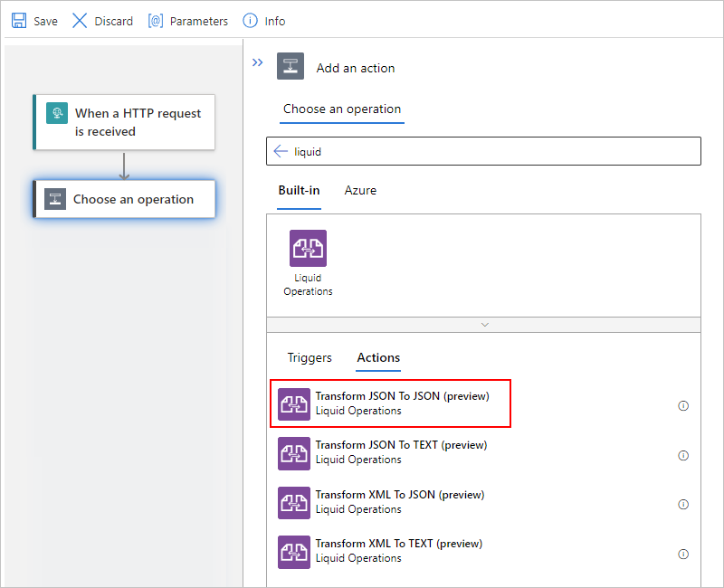Viewport: 724px width, 588px height.
Task: Switch to the Built-in tab
Action: coord(299,191)
